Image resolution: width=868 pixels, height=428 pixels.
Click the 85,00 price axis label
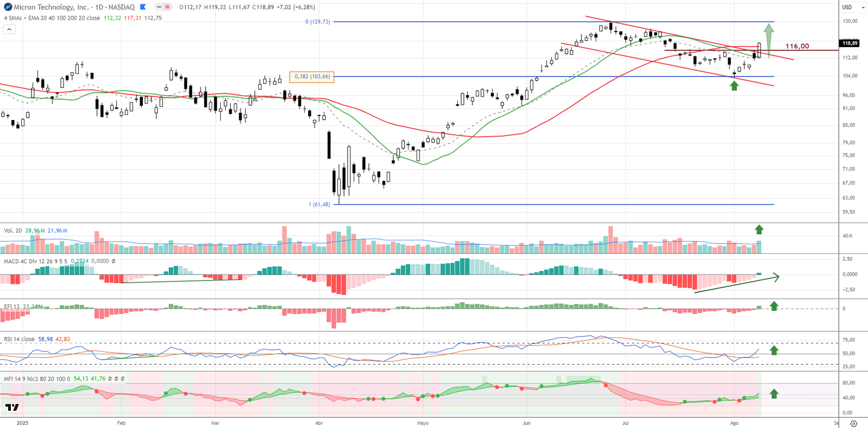pyautogui.click(x=848, y=125)
